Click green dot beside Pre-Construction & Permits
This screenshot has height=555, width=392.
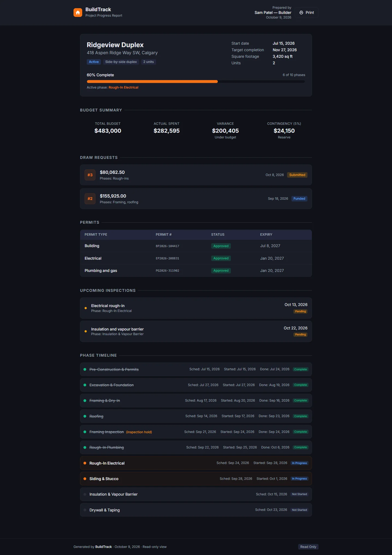85,369
